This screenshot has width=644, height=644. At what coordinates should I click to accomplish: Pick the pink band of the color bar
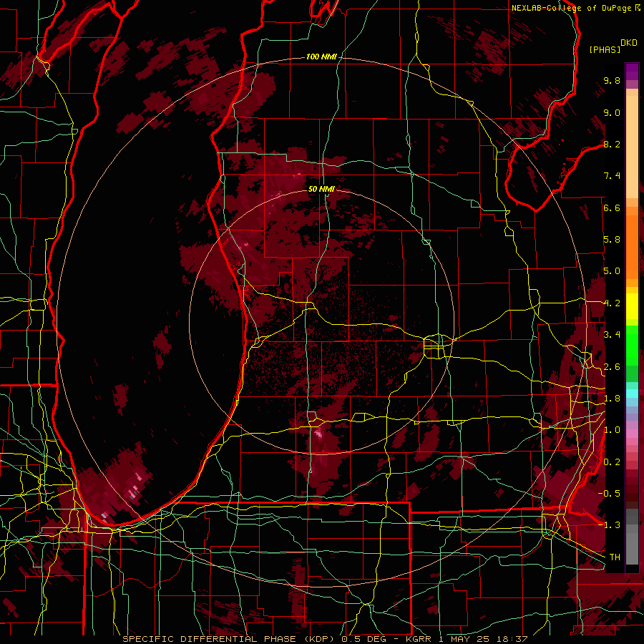pos(632,434)
